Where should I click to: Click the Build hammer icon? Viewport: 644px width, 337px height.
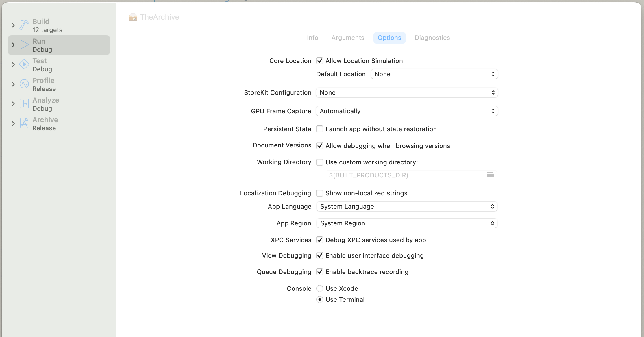tap(24, 25)
